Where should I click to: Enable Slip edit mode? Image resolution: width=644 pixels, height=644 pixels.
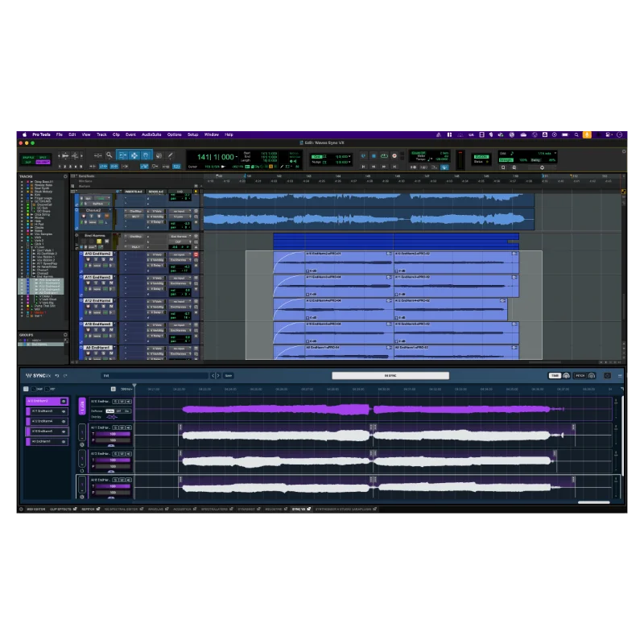pos(28,163)
